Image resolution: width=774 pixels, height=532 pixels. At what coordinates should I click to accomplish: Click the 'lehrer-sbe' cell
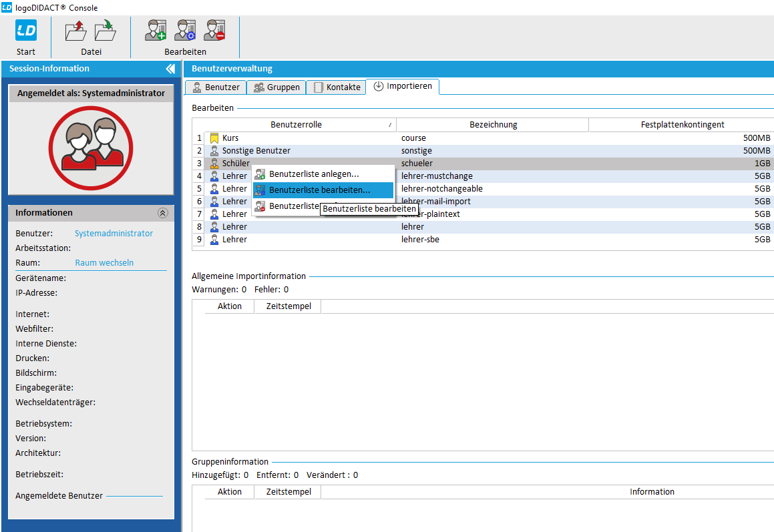(493, 240)
